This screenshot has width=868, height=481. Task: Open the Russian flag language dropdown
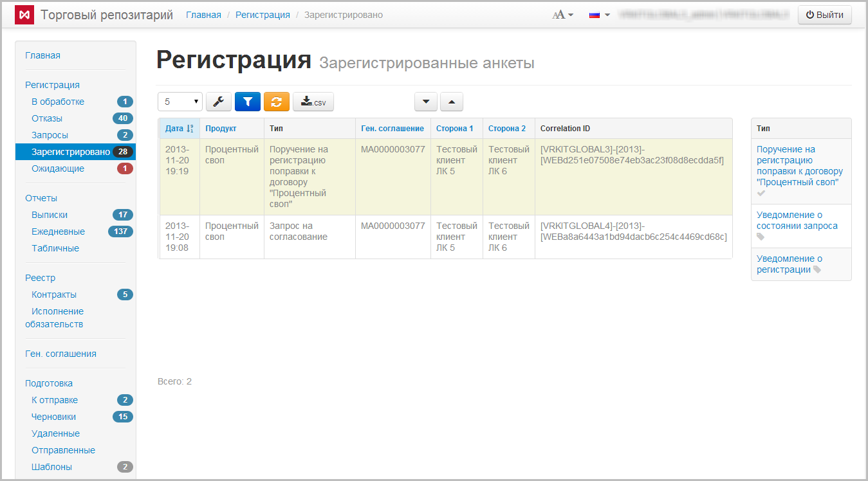[x=599, y=15]
